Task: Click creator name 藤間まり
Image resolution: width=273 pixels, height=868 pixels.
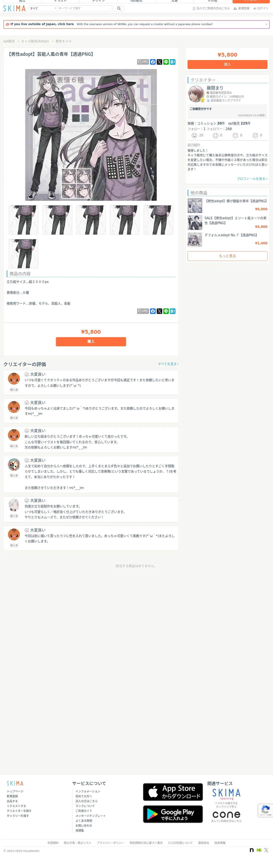Action: (x=215, y=88)
